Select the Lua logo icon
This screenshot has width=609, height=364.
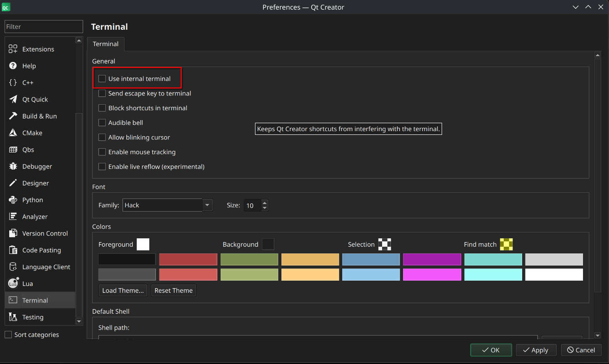[x=13, y=284]
